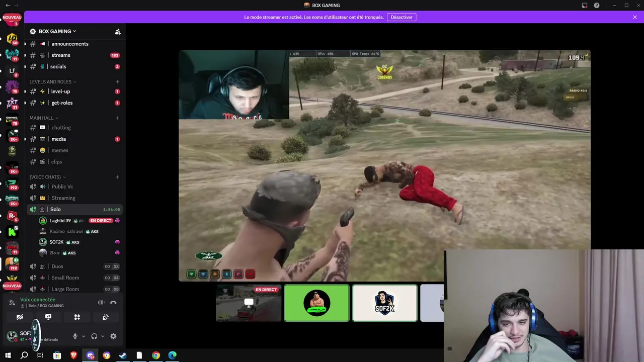The height and width of the screenshot is (362, 644).
Task: Open server with 58 notification badge
Action: click(12, 38)
